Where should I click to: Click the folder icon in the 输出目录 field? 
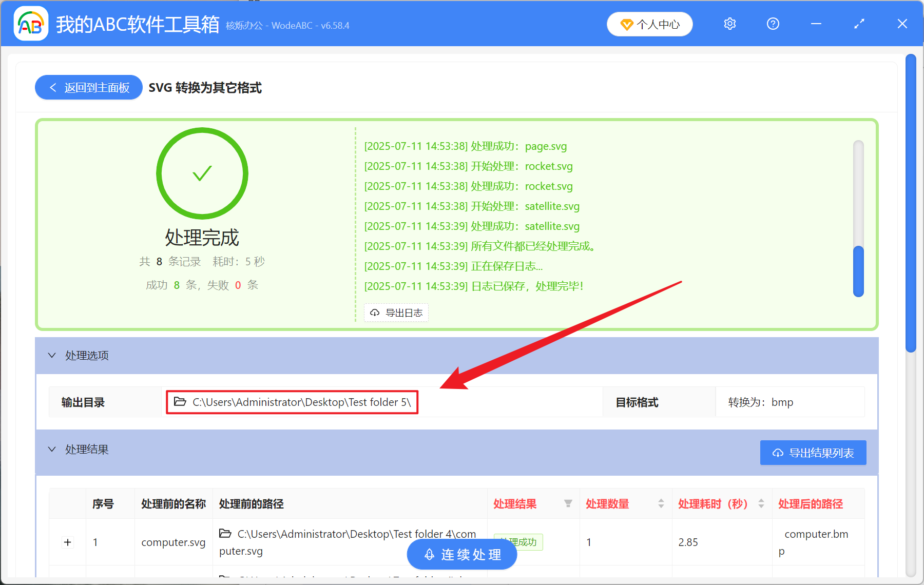click(x=178, y=402)
